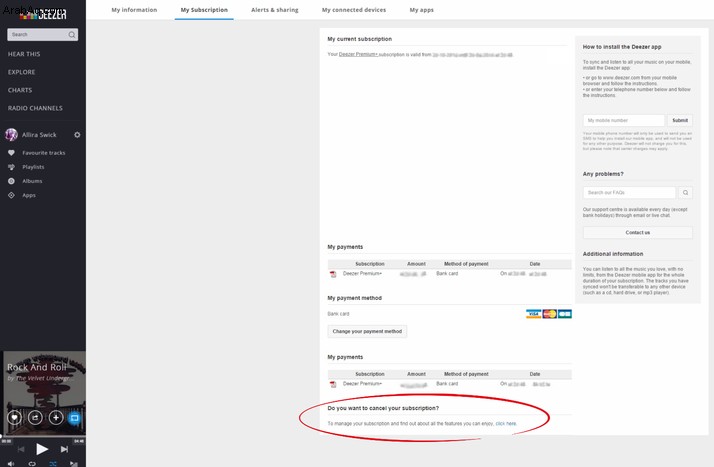The image size is (714, 467).
Task: Switch to Alerts & sharing tab
Action: point(275,10)
